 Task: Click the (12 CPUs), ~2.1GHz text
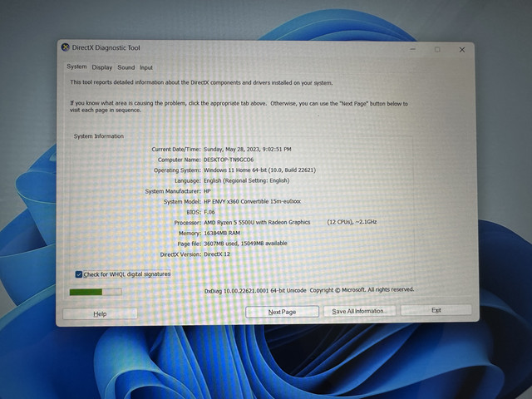352,222
